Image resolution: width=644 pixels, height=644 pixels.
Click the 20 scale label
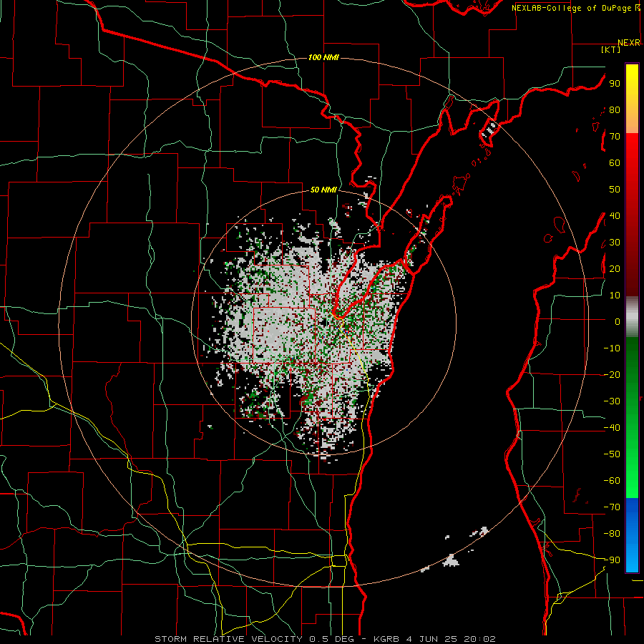coord(615,269)
